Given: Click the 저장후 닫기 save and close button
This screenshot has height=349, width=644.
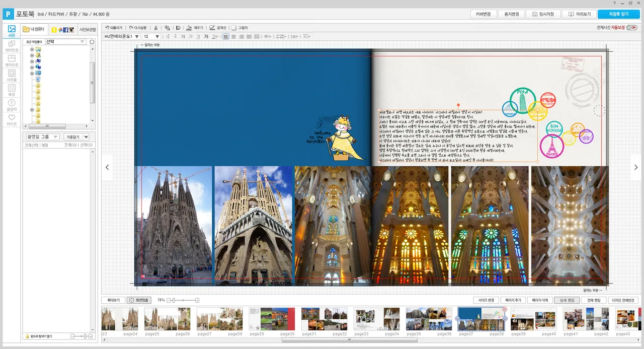Looking at the screenshot, I should point(619,14).
